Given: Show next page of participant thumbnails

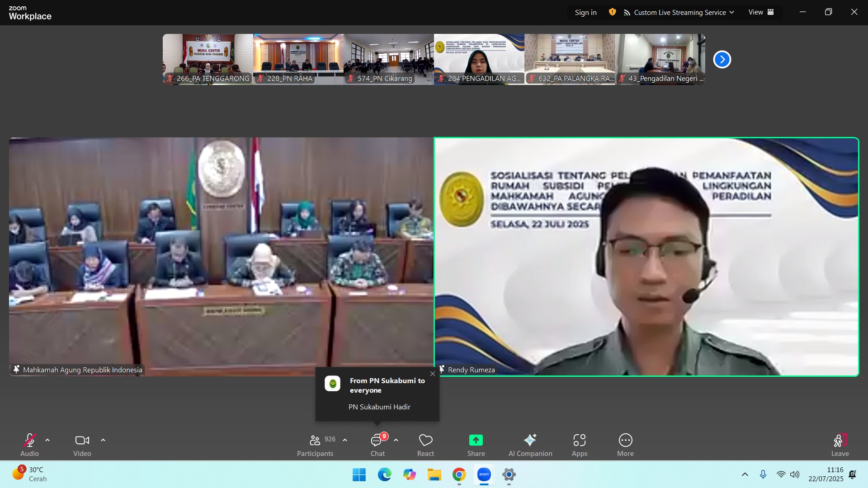Looking at the screenshot, I should pyautogui.click(x=722, y=59).
